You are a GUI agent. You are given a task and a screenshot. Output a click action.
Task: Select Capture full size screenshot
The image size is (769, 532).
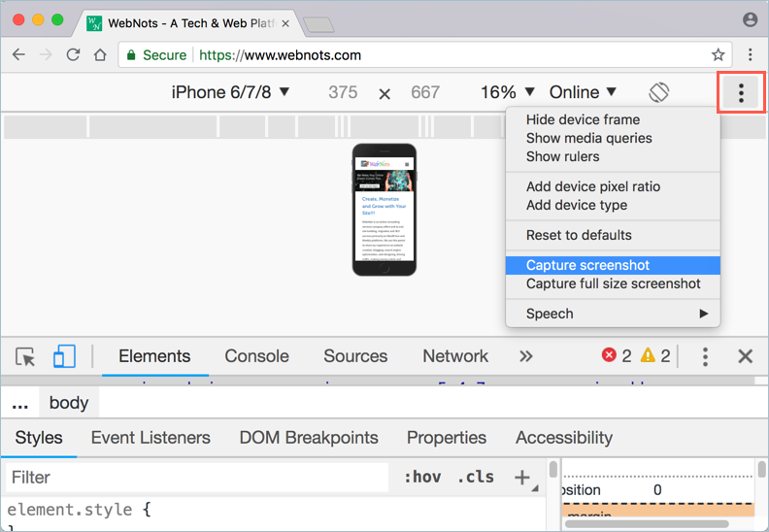coord(613,283)
